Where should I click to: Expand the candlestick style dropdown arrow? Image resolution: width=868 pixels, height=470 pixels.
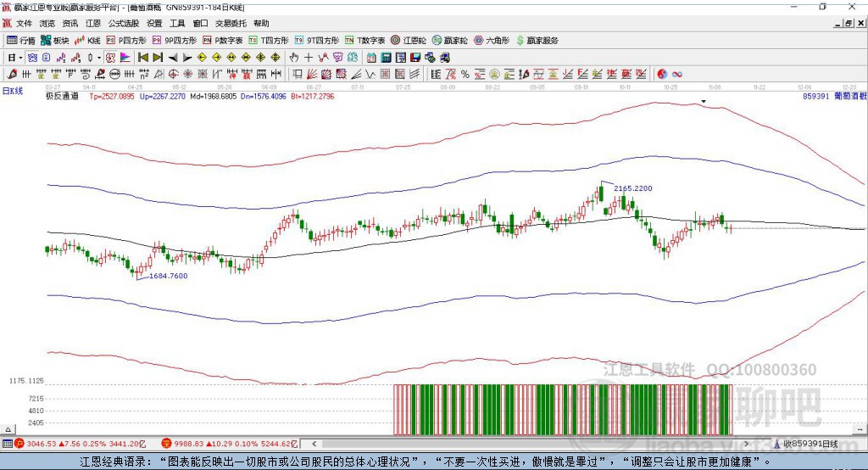pyautogui.click(x=99, y=58)
